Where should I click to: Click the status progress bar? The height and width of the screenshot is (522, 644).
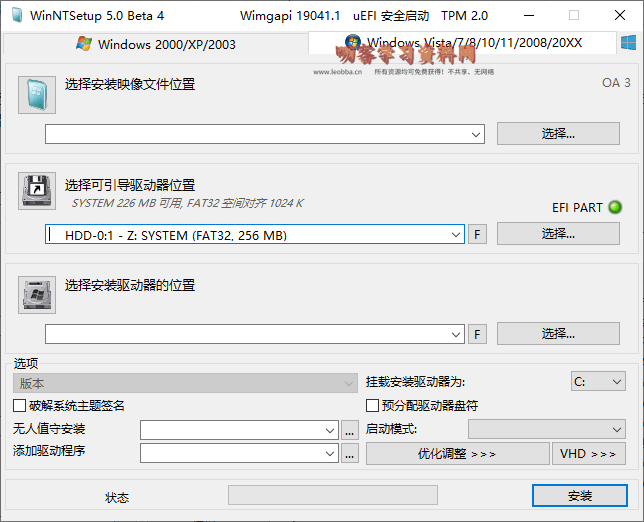(x=332, y=496)
